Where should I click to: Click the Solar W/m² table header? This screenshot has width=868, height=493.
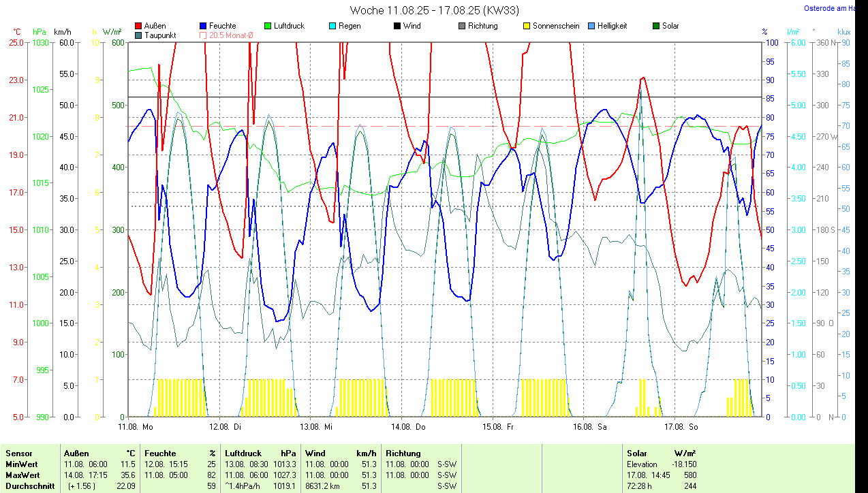(661, 453)
